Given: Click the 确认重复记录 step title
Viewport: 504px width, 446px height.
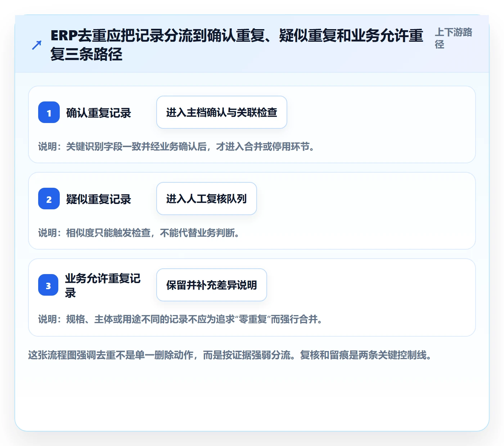Looking at the screenshot, I should tap(99, 113).
